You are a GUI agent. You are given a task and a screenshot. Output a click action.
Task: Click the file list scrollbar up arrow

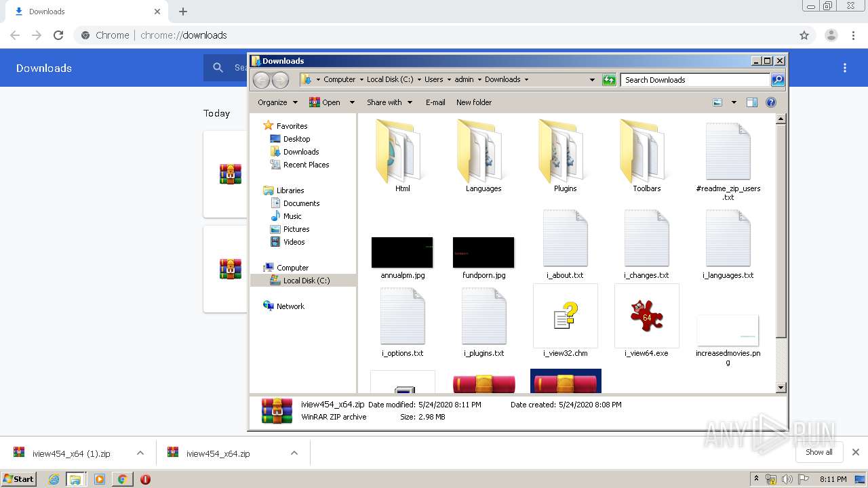[x=781, y=119]
